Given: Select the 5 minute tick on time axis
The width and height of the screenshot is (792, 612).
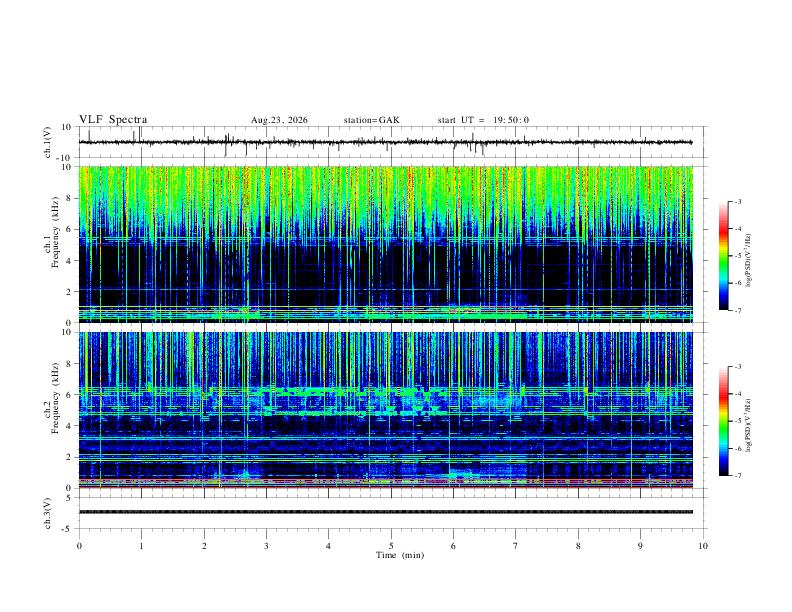Looking at the screenshot, I should pyautogui.click(x=391, y=546).
